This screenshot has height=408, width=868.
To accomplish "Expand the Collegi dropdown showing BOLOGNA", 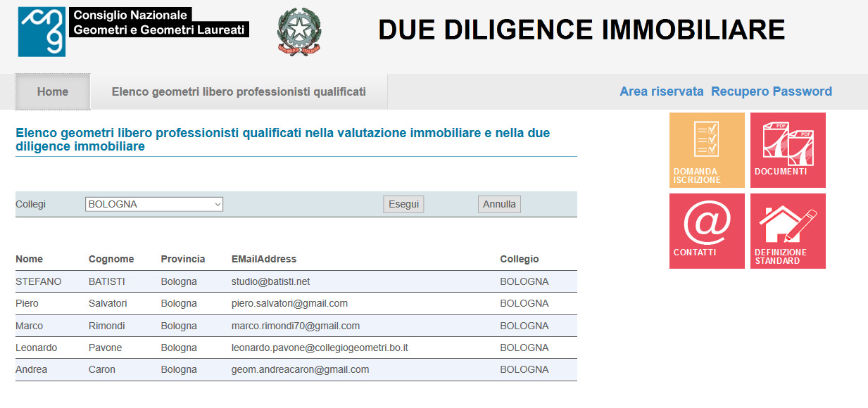I will [x=154, y=204].
